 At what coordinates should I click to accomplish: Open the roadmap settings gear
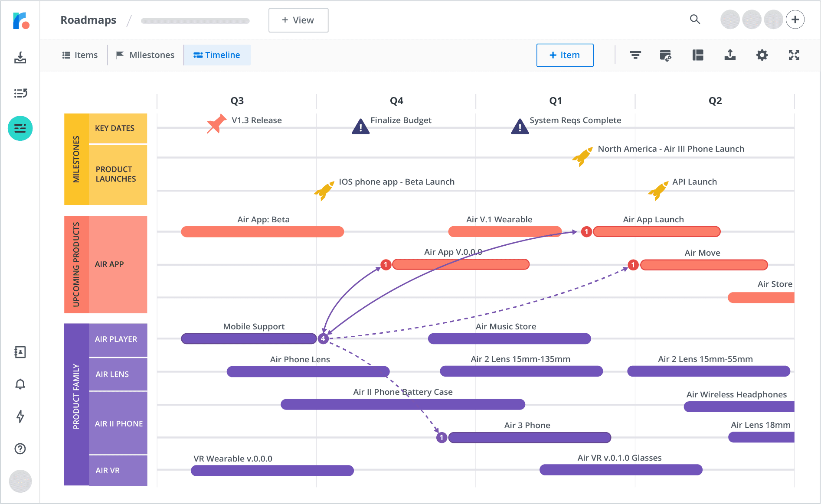click(762, 55)
